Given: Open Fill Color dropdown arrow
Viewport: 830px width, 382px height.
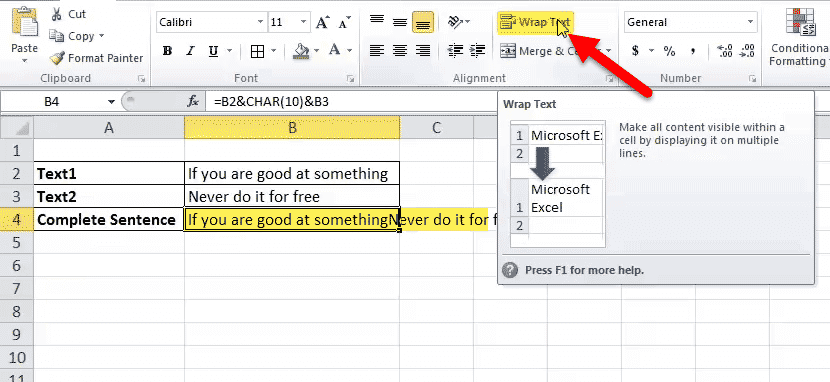Looking at the screenshot, I should 317,51.
